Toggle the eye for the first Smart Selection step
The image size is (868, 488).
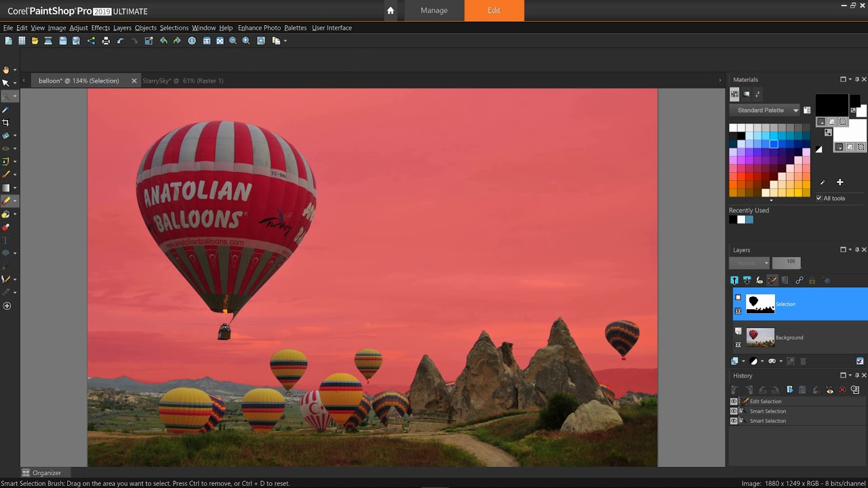(x=734, y=411)
